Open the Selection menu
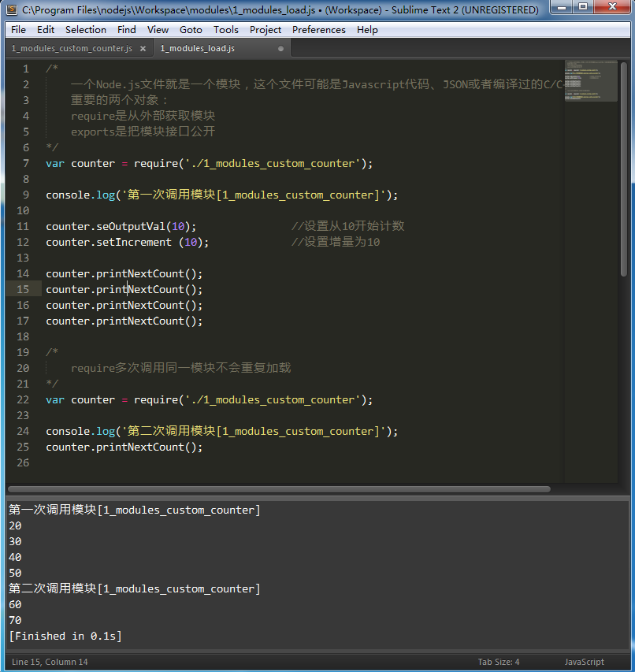Image resolution: width=635 pixels, height=672 pixels. [x=86, y=29]
